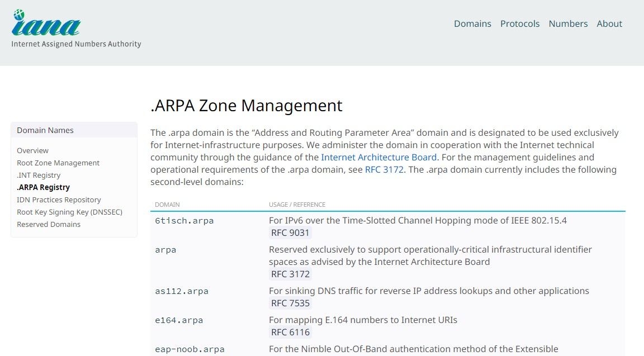Open the Domains navigation menu item

point(472,23)
